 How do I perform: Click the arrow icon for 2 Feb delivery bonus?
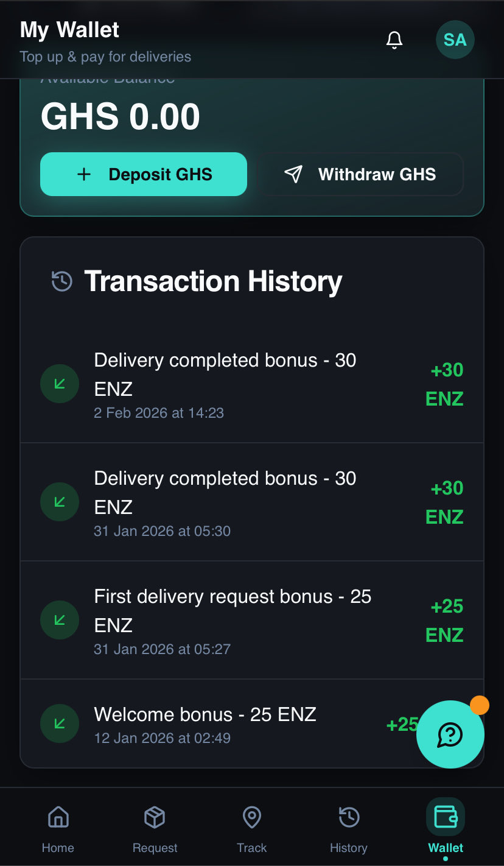click(60, 384)
